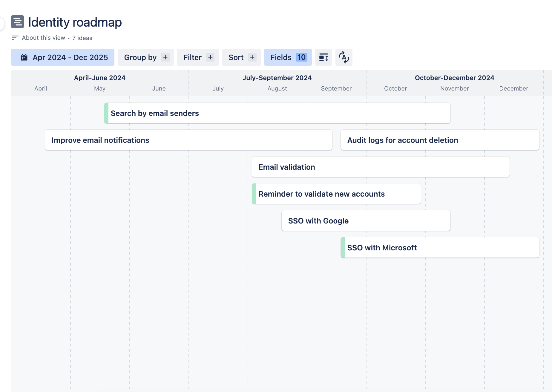Select the Improve email notifications bar

(188, 140)
